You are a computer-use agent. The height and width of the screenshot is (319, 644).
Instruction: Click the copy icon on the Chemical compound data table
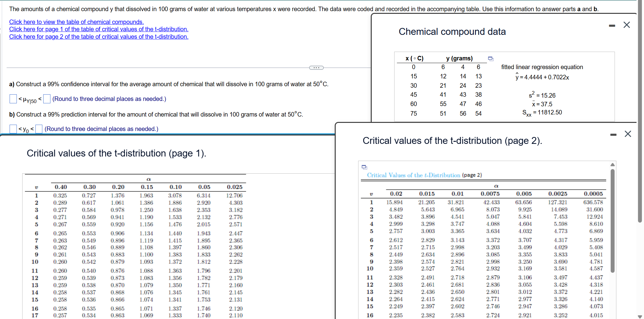pyautogui.click(x=491, y=59)
